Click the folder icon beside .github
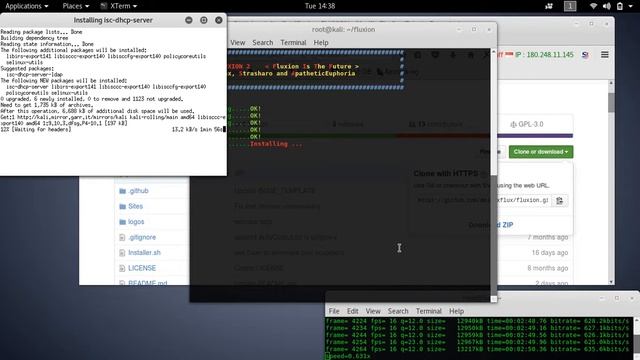 coord(122,191)
